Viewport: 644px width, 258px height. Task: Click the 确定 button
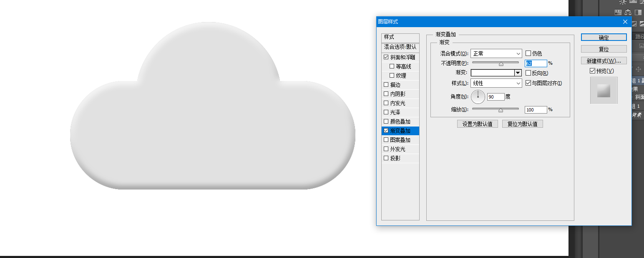pos(604,38)
